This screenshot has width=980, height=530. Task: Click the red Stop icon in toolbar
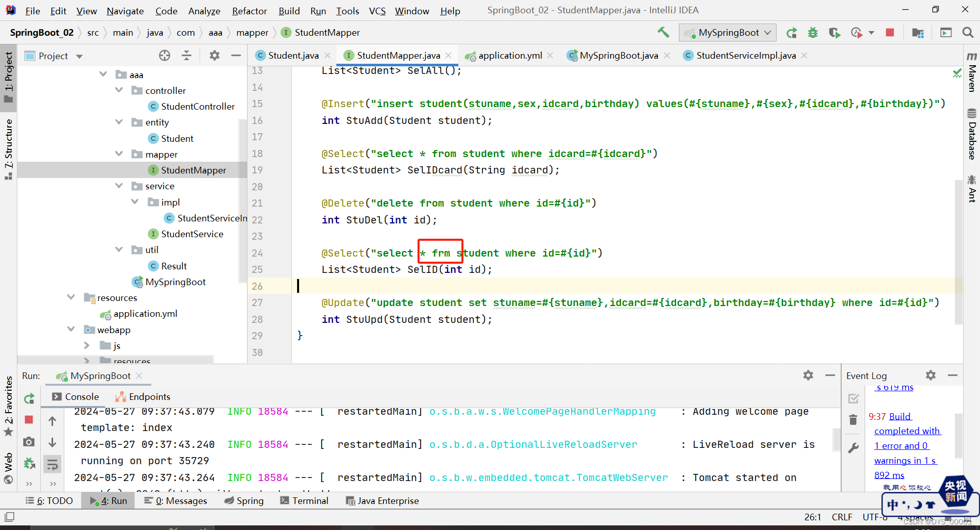[x=890, y=33]
